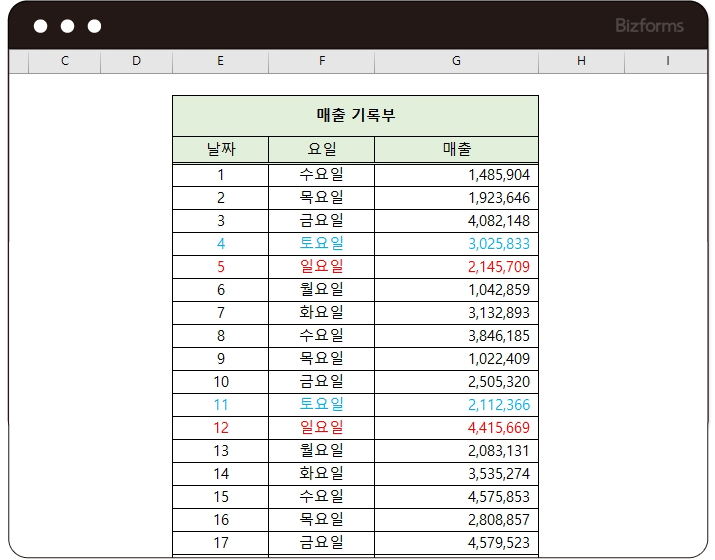715x560 pixels.
Task: Select 목요일 in row 9
Action: [x=321, y=359]
